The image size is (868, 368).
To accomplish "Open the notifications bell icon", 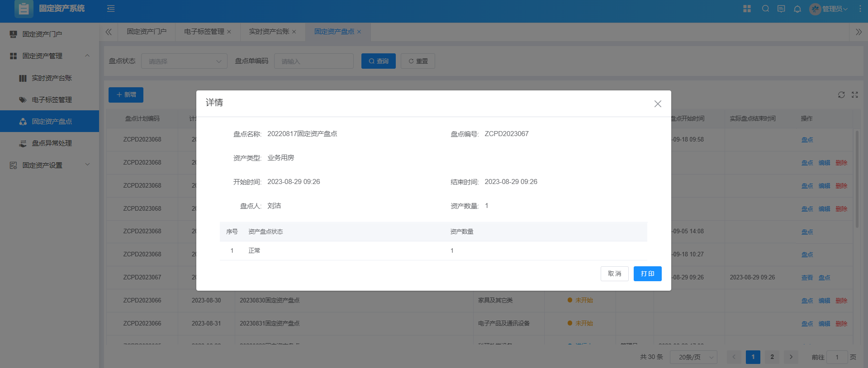I will click(x=797, y=9).
